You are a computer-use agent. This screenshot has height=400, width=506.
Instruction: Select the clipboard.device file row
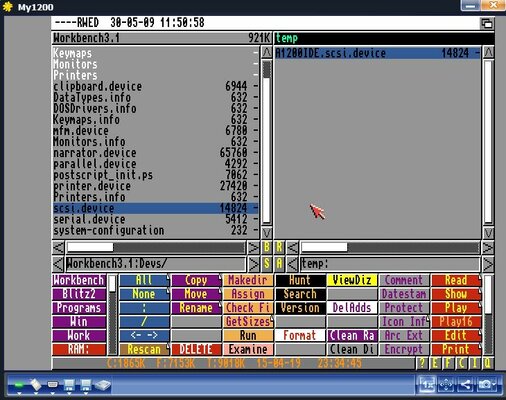pos(156,86)
